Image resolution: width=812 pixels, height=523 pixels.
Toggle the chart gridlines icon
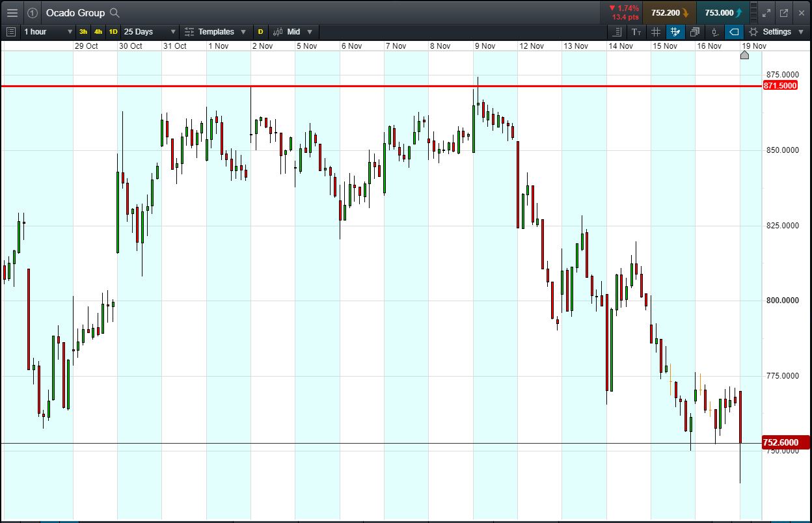point(656,31)
